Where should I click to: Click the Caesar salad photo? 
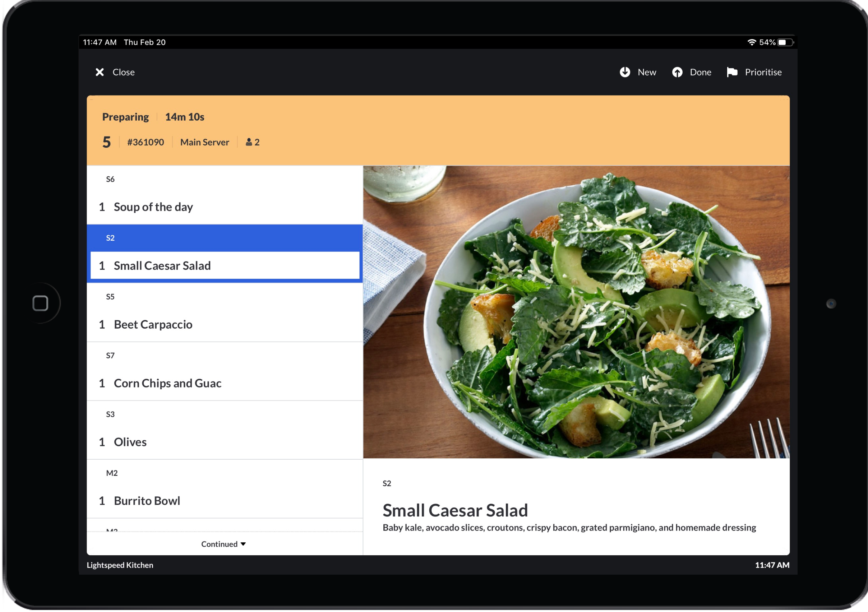(x=576, y=312)
